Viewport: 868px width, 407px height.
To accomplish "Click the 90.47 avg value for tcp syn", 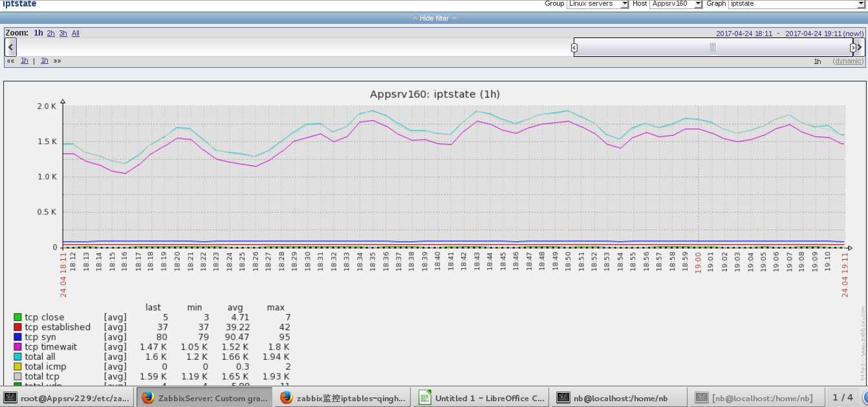I will tap(236, 337).
